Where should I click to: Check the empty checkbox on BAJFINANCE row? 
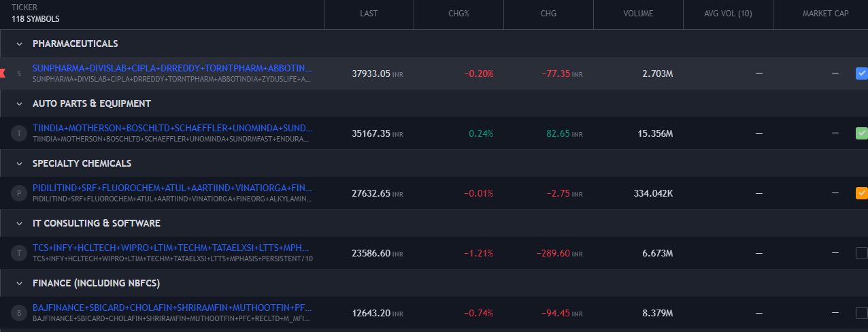[861, 313]
